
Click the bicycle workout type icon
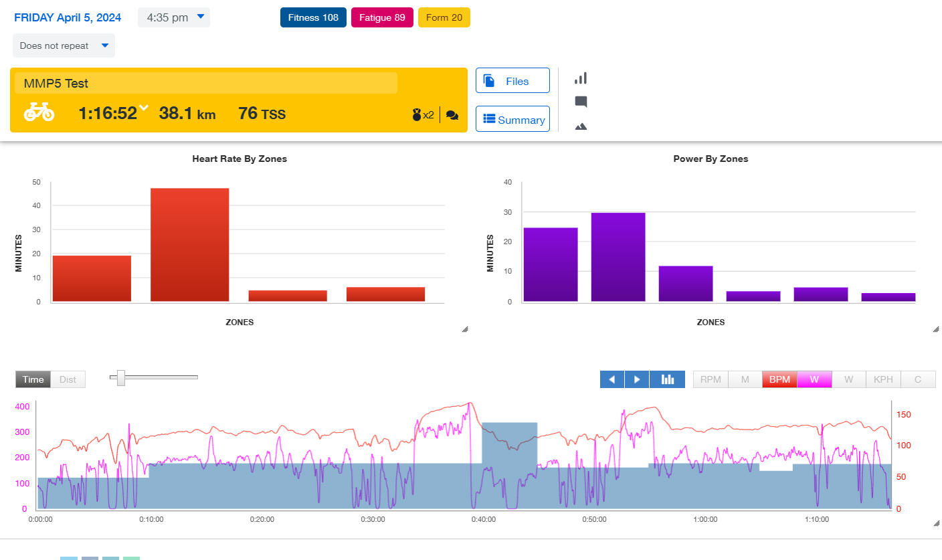pos(39,112)
